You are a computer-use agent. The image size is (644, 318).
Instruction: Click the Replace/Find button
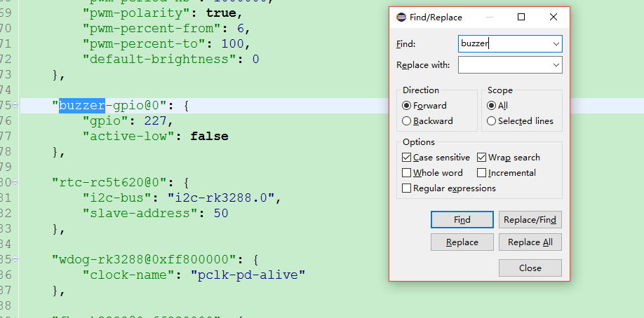pos(530,220)
